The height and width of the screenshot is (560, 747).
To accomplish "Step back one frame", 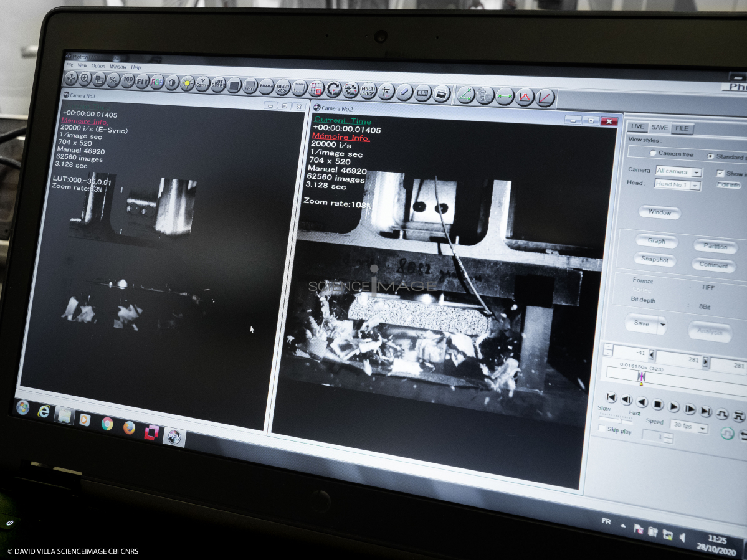I will tap(627, 399).
